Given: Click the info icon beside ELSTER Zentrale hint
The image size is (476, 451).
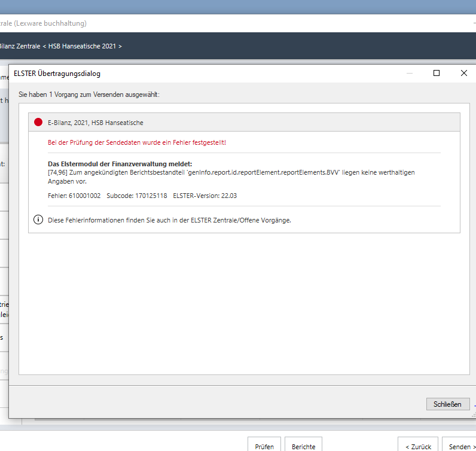Looking at the screenshot, I should tap(38, 220).
